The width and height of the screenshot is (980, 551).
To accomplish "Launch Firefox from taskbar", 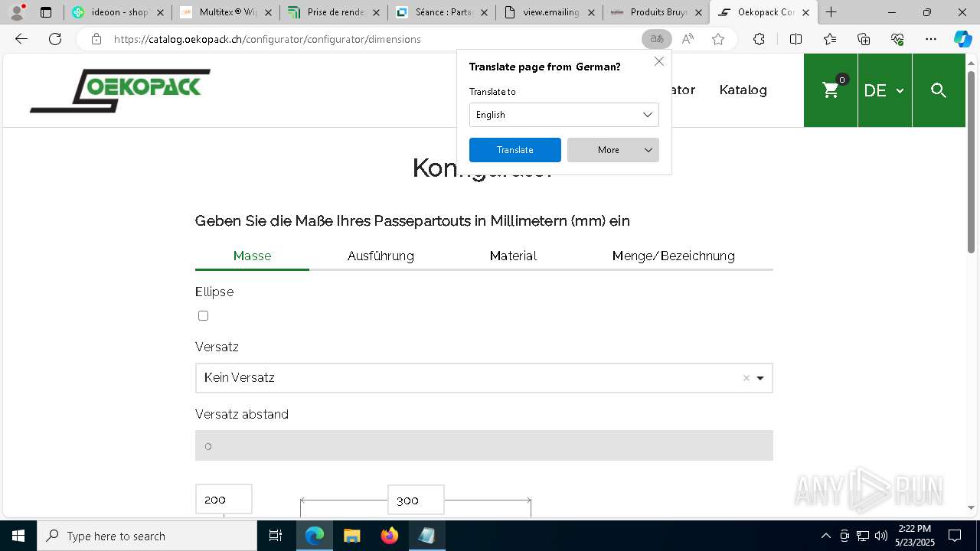I will pyautogui.click(x=390, y=536).
